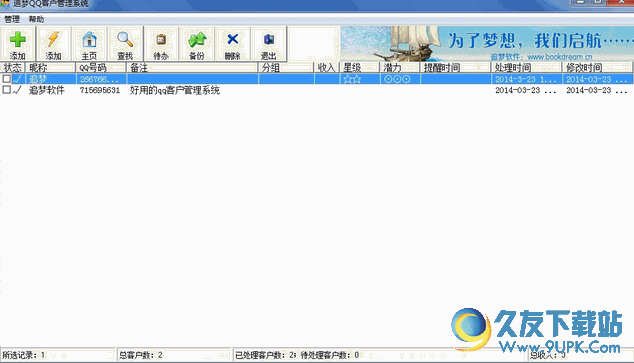
Task: Click the 修改时间 value in the 追梦软件 row
Action: click(x=597, y=90)
